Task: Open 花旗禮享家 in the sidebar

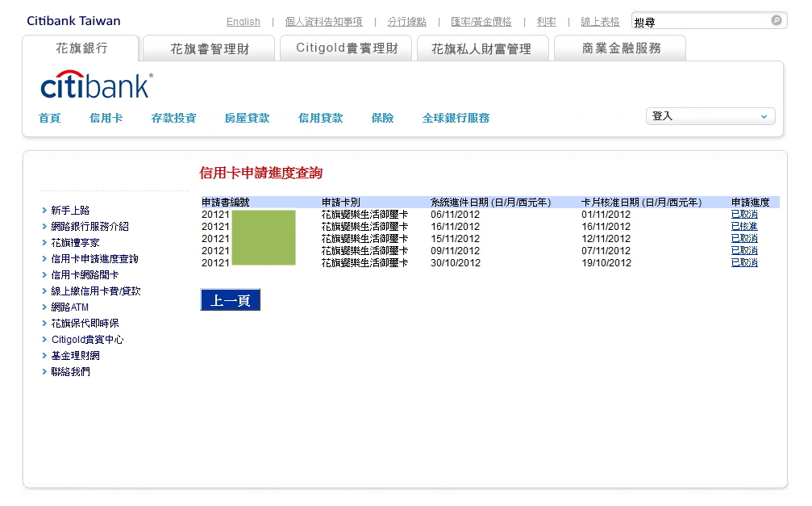Action: [75, 243]
